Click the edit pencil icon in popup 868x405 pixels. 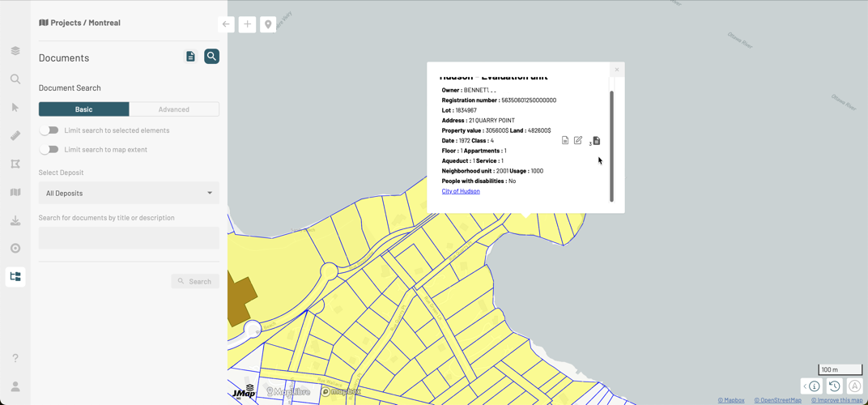tap(578, 141)
